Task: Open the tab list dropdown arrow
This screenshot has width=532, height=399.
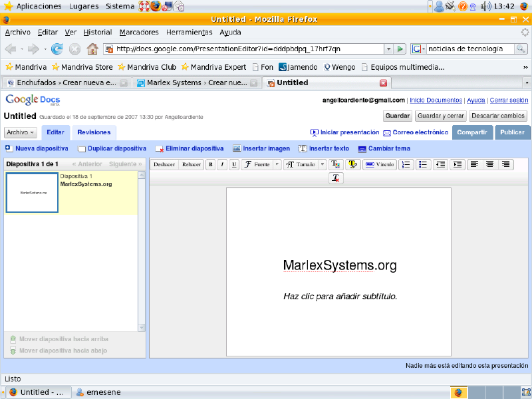Action: 527,82
